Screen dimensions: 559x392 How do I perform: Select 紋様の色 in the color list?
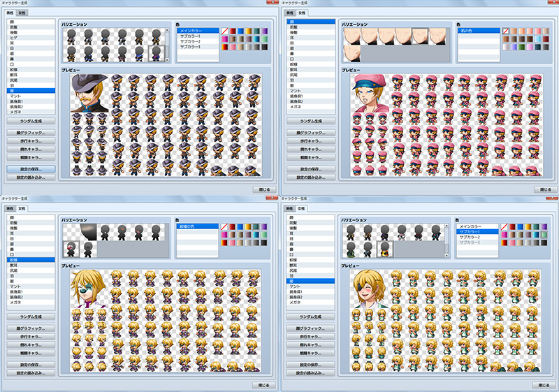point(198,226)
